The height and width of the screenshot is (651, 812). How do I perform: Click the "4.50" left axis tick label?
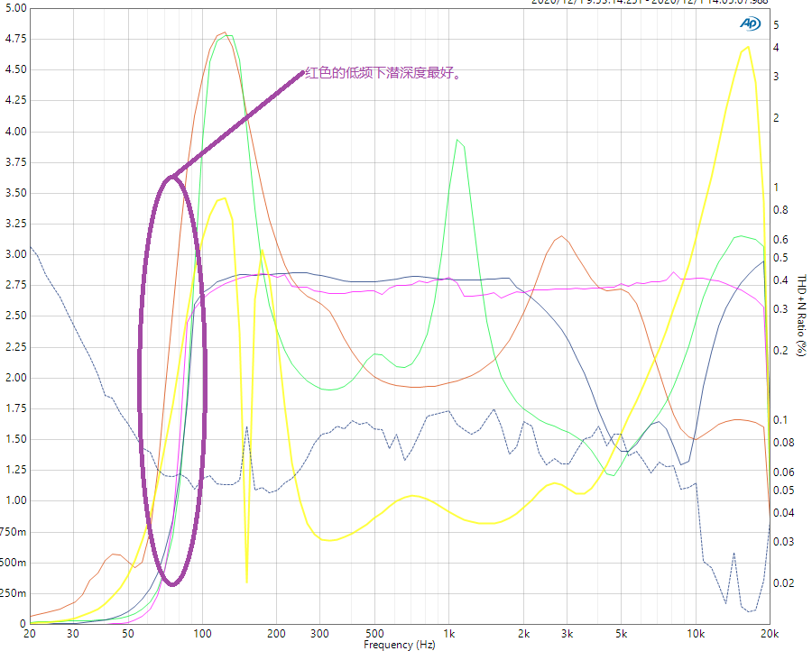tap(15, 69)
